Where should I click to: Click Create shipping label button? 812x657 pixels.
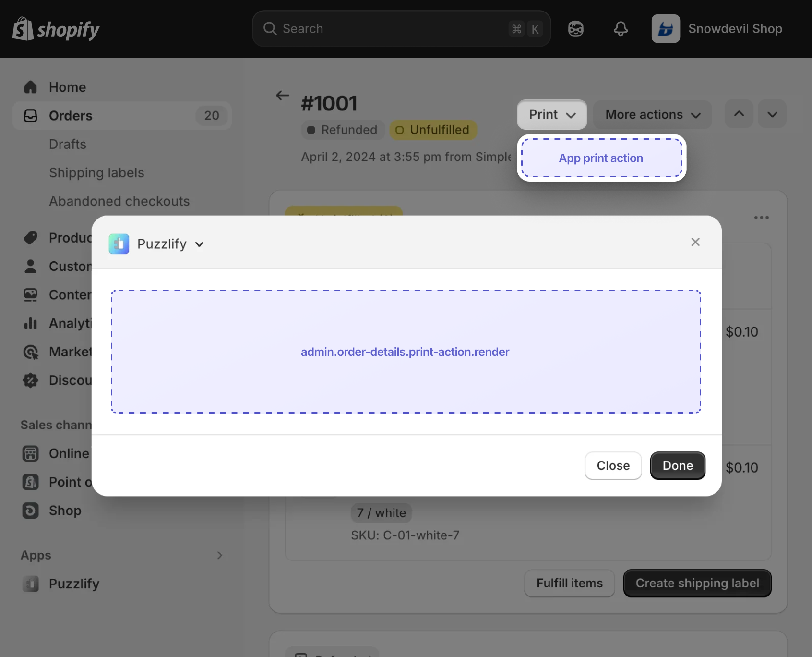coord(697,583)
